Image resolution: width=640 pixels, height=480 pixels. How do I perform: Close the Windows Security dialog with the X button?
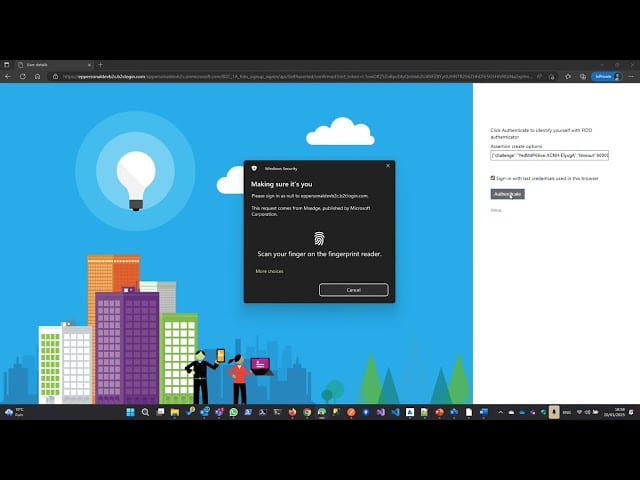388,166
